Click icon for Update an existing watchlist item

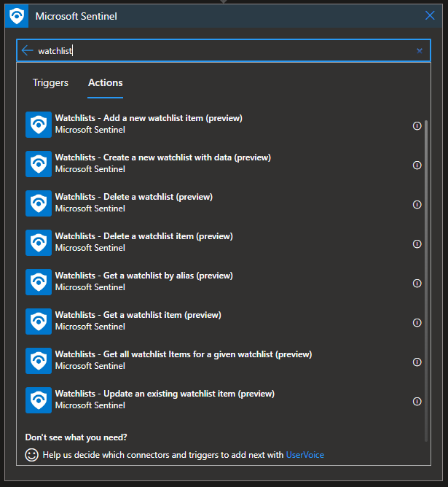(39, 400)
